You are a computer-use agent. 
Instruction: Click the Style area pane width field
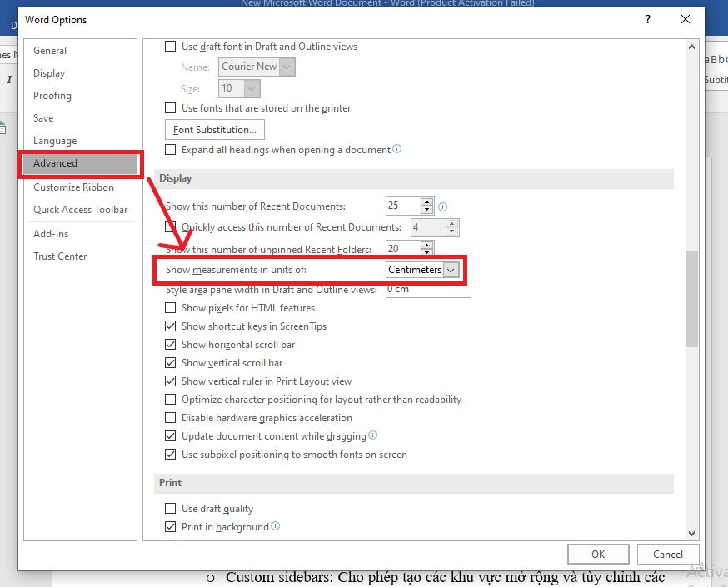point(428,290)
